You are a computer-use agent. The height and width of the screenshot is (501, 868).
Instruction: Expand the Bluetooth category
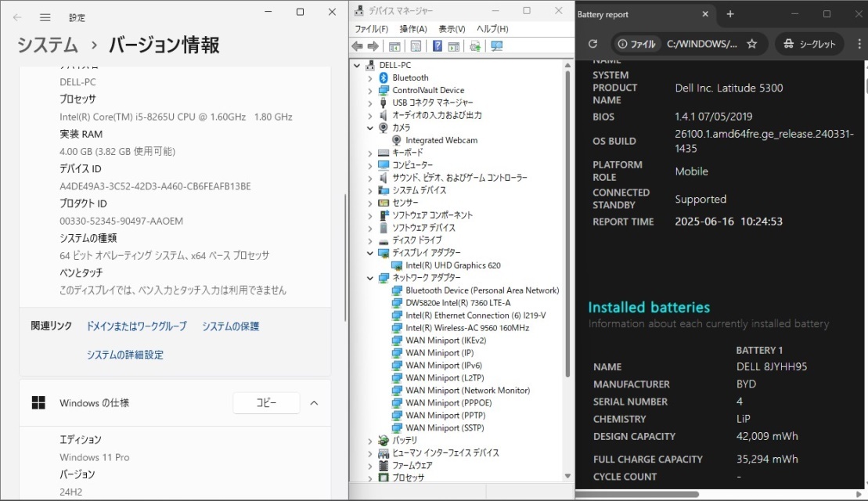pyautogui.click(x=370, y=78)
